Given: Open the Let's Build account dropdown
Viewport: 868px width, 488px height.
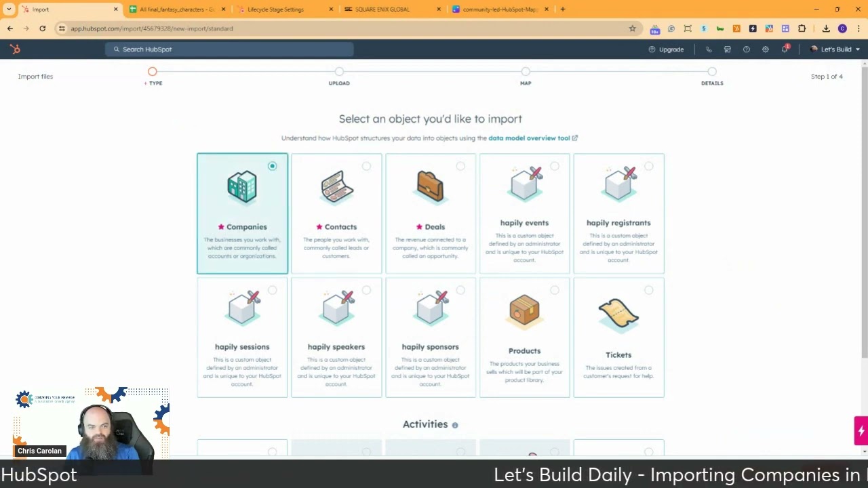Looking at the screenshot, I should tap(835, 49).
